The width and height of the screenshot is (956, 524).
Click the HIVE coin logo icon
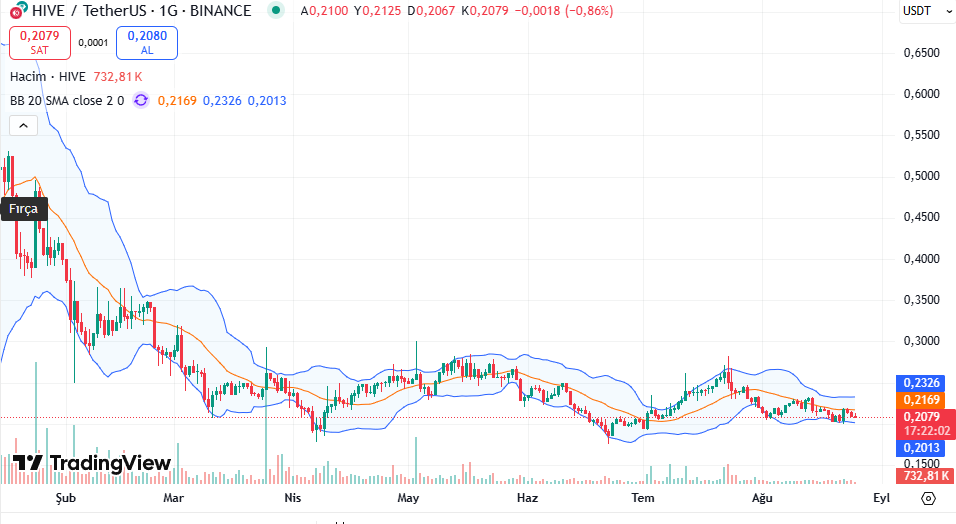[18, 10]
